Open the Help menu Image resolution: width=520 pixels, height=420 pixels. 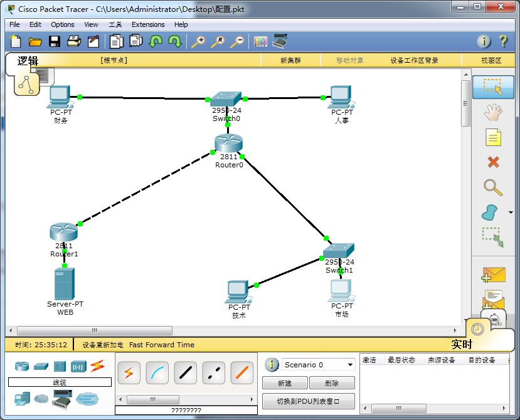pos(181,24)
